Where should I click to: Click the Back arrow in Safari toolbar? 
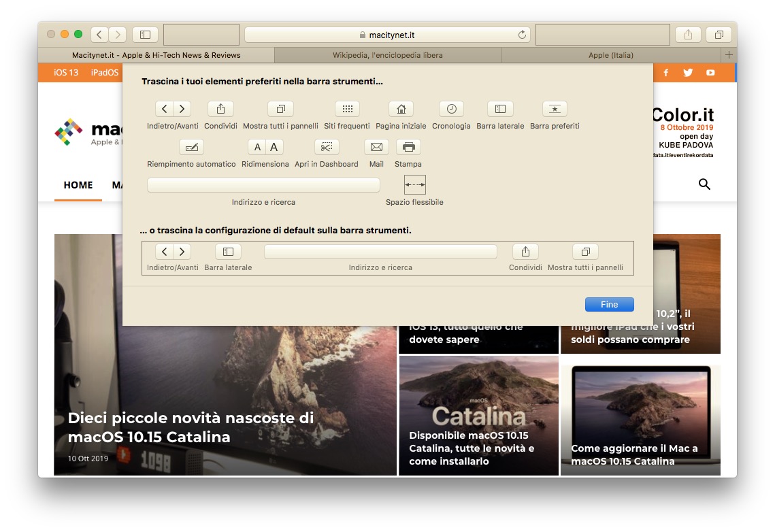99,35
